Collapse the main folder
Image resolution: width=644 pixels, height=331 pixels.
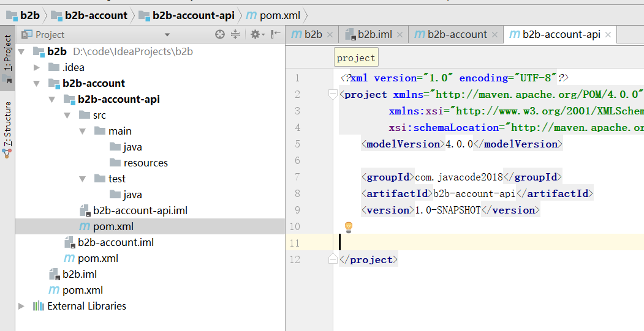click(x=83, y=132)
